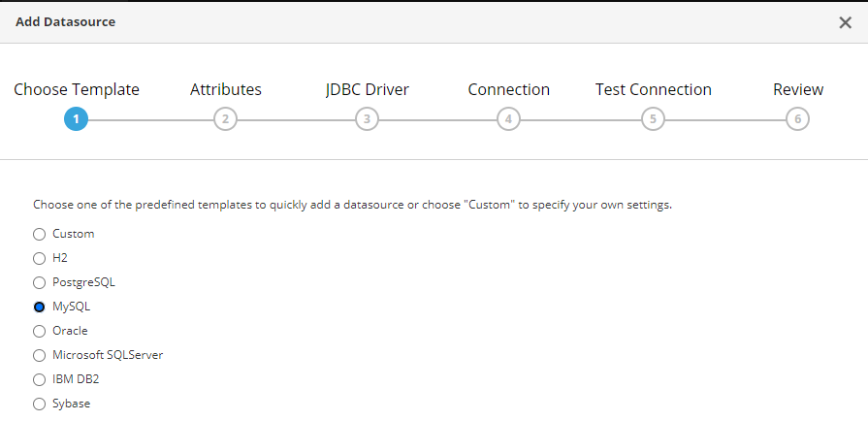Open the Review step label
Viewport: 868px width, 421px height.
pos(797,90)
